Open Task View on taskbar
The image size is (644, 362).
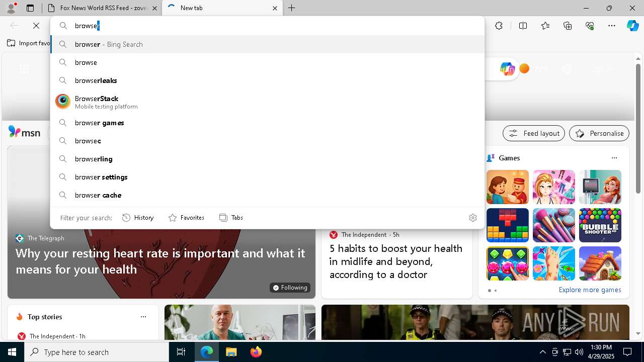[x=181, y=352]
